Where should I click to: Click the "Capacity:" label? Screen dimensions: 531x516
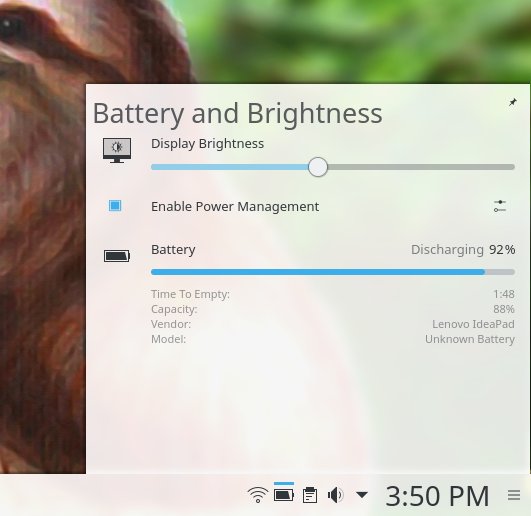174,309
